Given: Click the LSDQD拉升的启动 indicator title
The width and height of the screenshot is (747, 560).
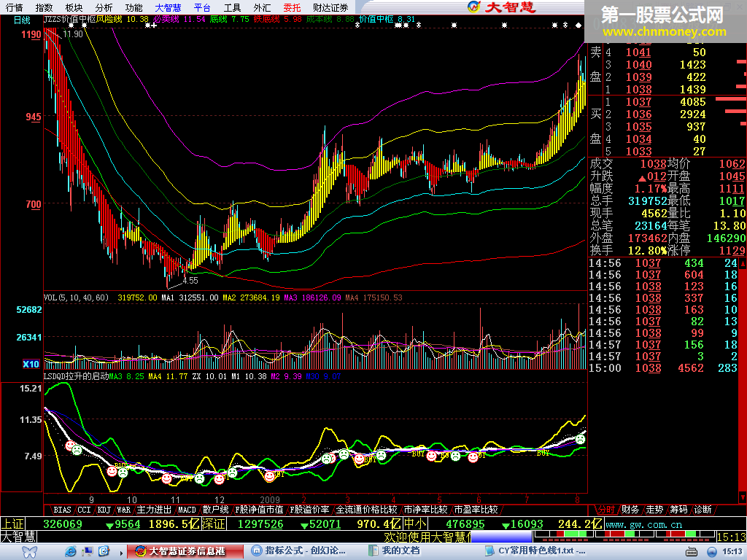Looking at the screenshot, I should (76, 376).
